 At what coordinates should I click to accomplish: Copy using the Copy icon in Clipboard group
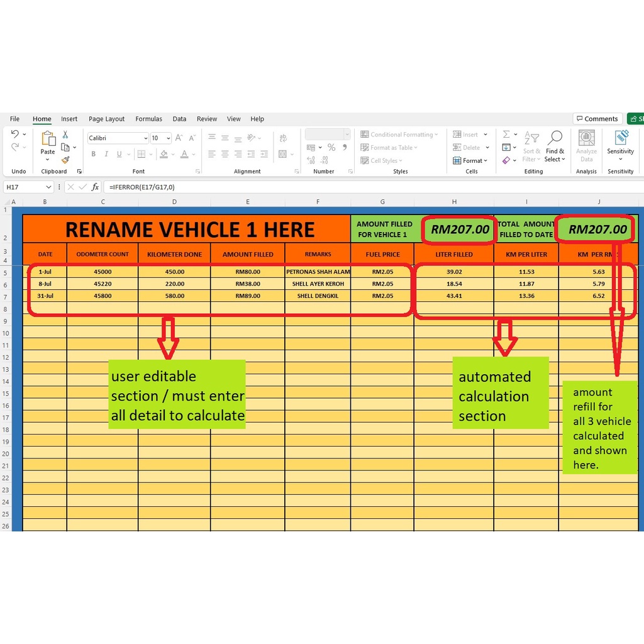[x=65, y=147]
